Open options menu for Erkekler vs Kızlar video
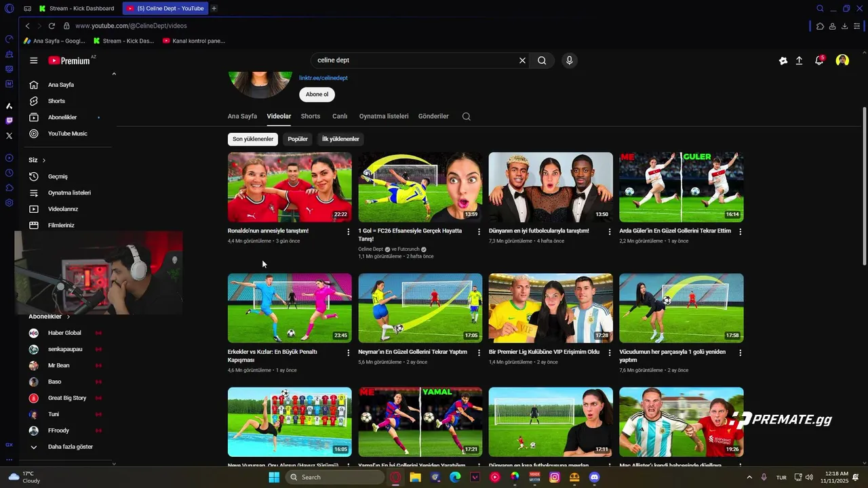The image size is (868, 488). point(349,353)
